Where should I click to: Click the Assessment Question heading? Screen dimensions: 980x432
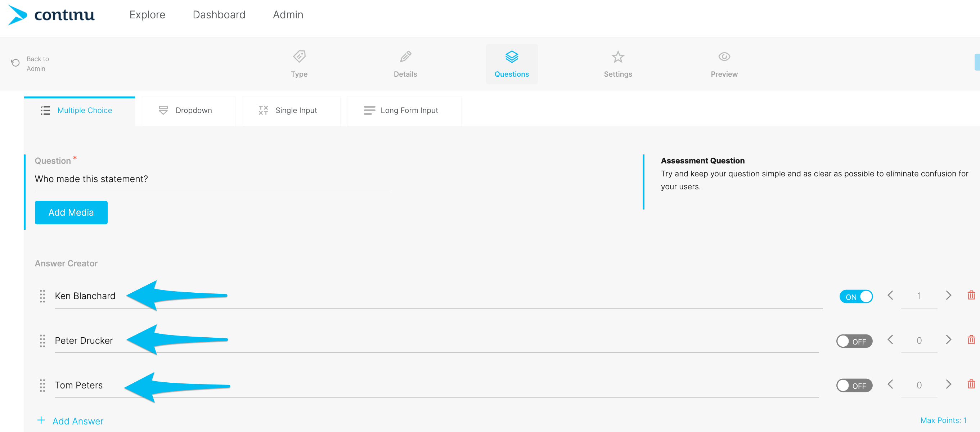pos(703,161)
